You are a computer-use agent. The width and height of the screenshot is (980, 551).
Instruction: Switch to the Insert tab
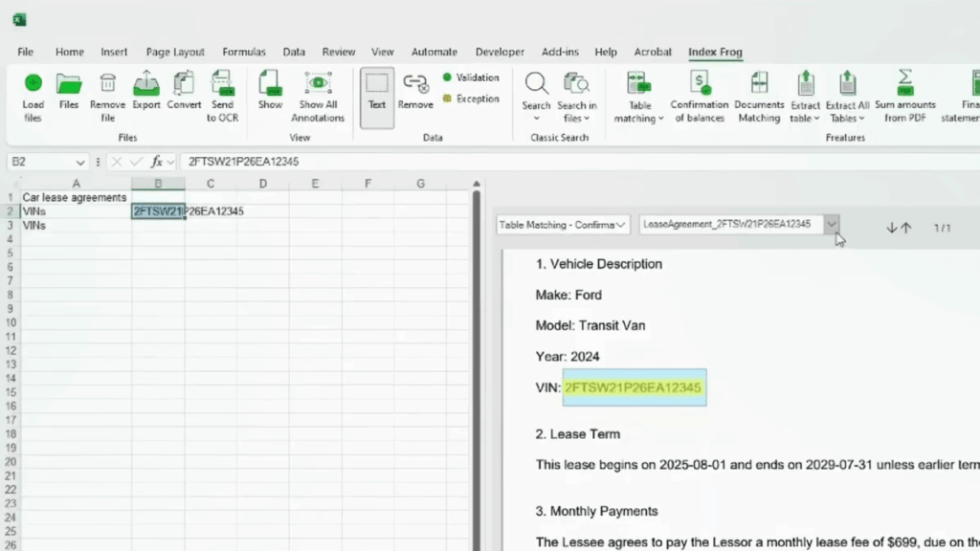114,52
